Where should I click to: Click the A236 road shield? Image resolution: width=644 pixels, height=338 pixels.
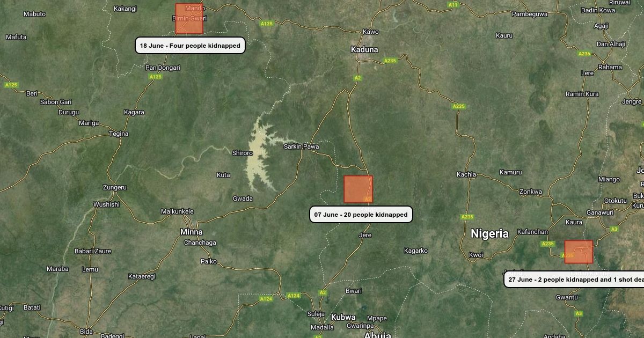click(584, 54)
